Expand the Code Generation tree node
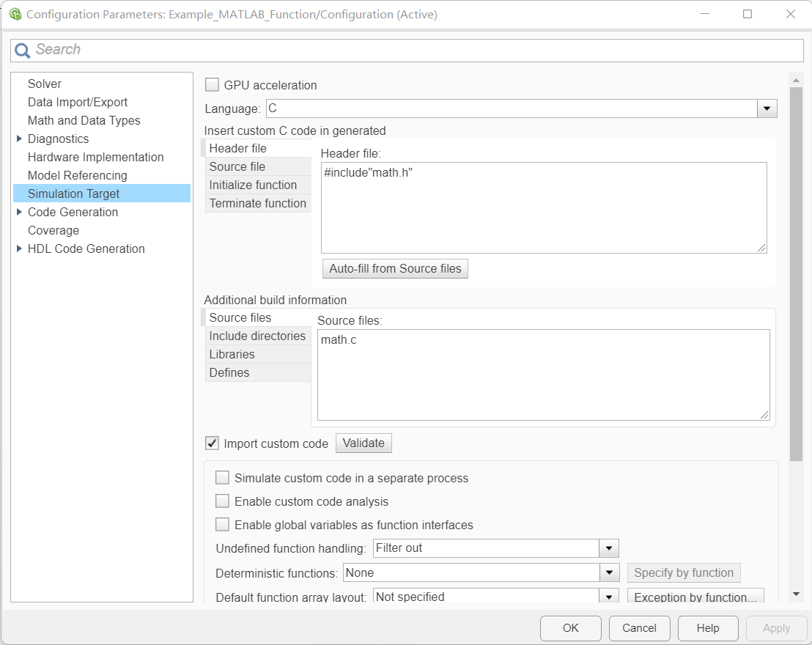This screenshot has width=812, height=645. [19, 212]
